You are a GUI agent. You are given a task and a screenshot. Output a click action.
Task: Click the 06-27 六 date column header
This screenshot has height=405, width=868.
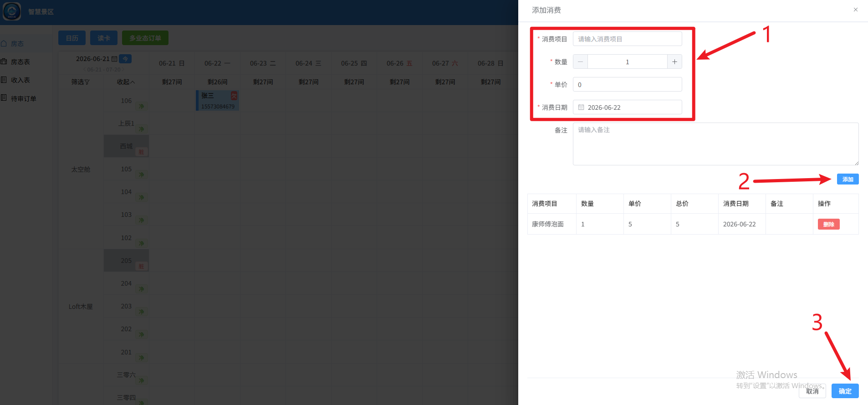445,63
